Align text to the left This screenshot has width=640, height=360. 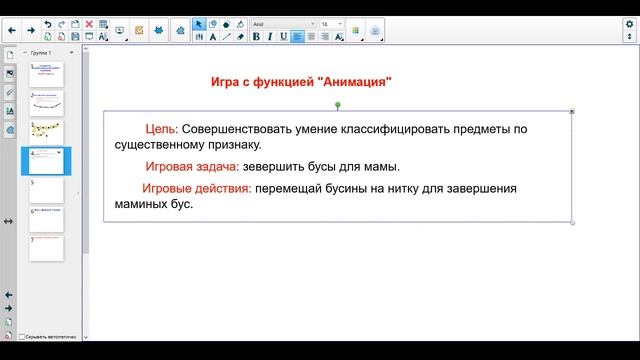[x=298, y=37]
